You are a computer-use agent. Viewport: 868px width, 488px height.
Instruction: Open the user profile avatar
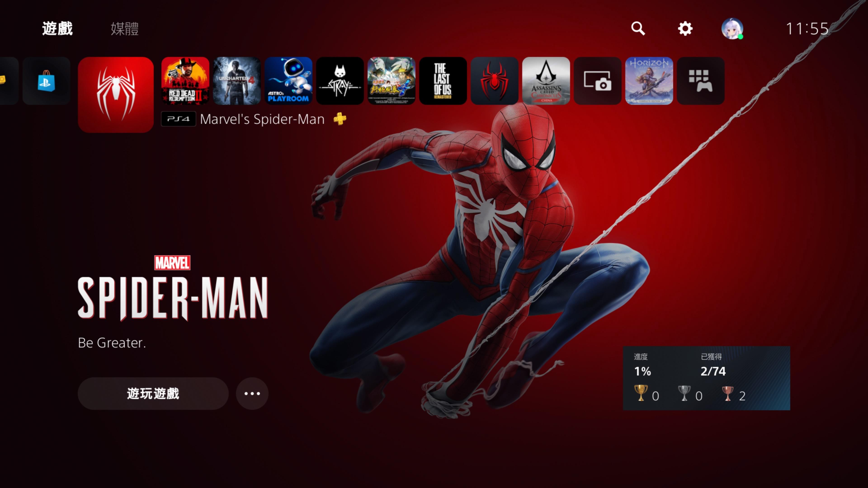click(x=732, y=29)
